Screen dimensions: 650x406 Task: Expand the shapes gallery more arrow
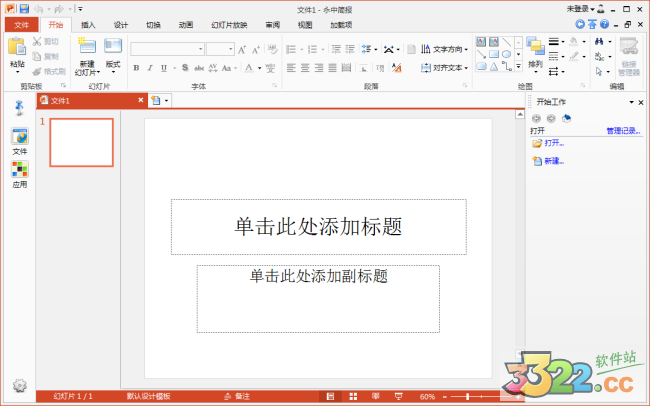pos(519,66)
